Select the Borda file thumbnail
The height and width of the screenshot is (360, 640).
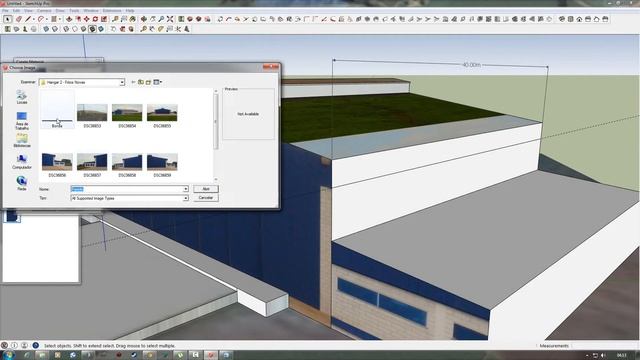coord(57,109)
